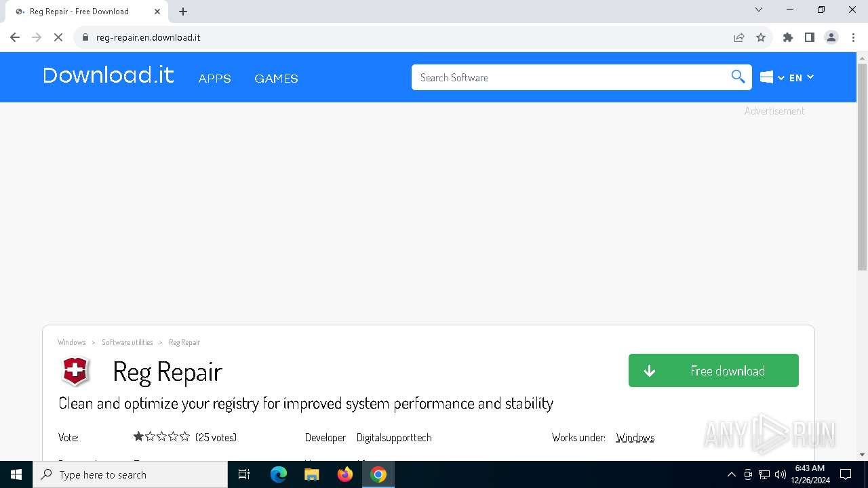Screen dimensions: 868x488
Task: Open a new browser tab
Action: tap(183, 11)
